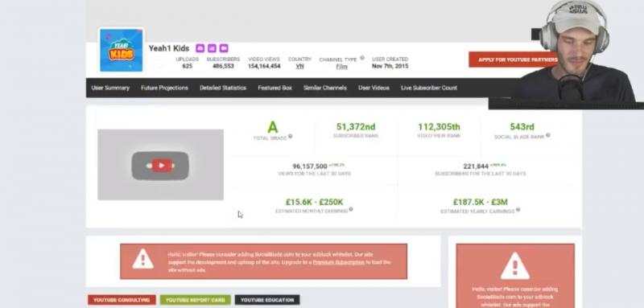Image resolution: width=644 pixels, height=308 pixels.
Task: Click the second purple badge beside Yeah1 Kids
Action: tap(212, 48)
